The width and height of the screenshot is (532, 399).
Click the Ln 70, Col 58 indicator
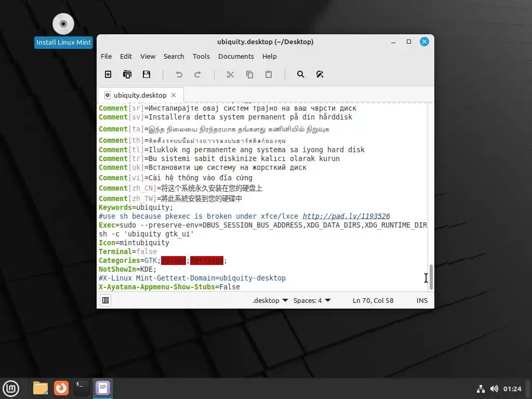373,301
